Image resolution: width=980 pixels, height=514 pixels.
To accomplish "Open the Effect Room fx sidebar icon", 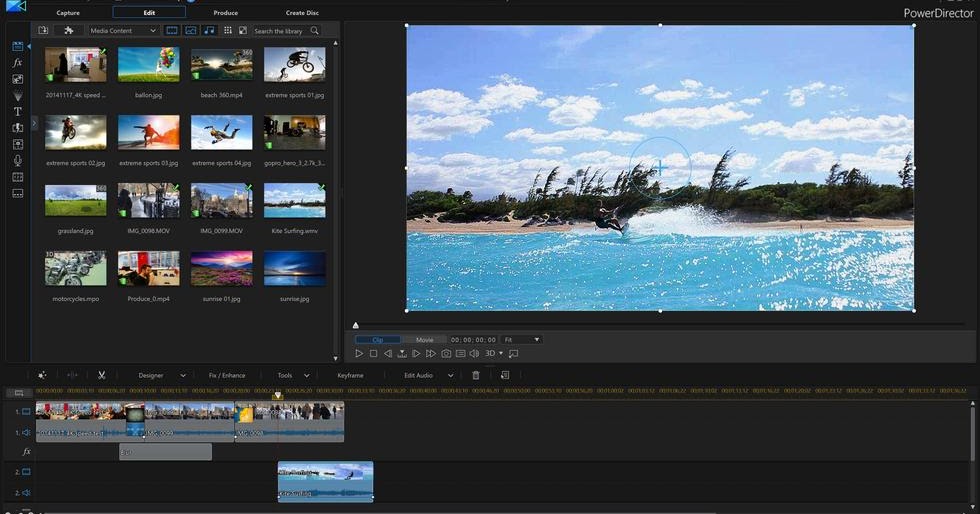I will 18,63.
